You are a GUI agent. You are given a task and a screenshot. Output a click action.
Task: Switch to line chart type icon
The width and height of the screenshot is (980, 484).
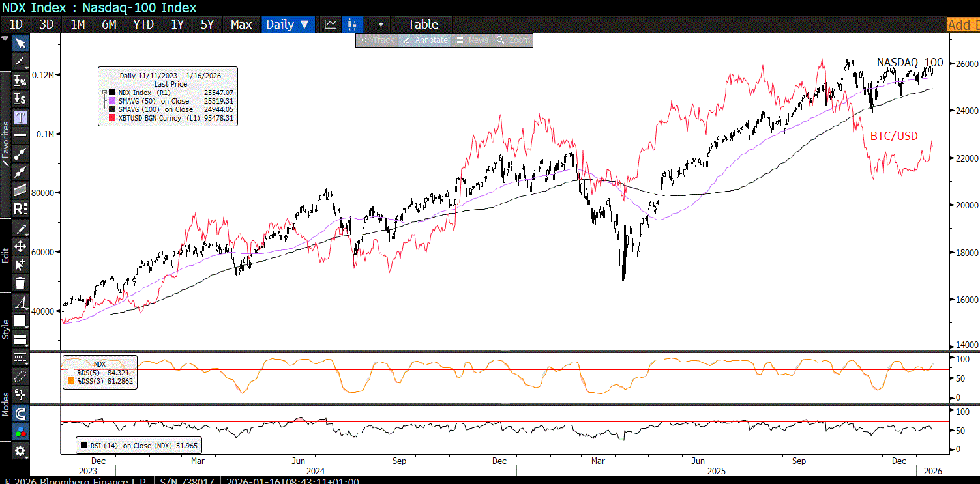pos(331,25)
